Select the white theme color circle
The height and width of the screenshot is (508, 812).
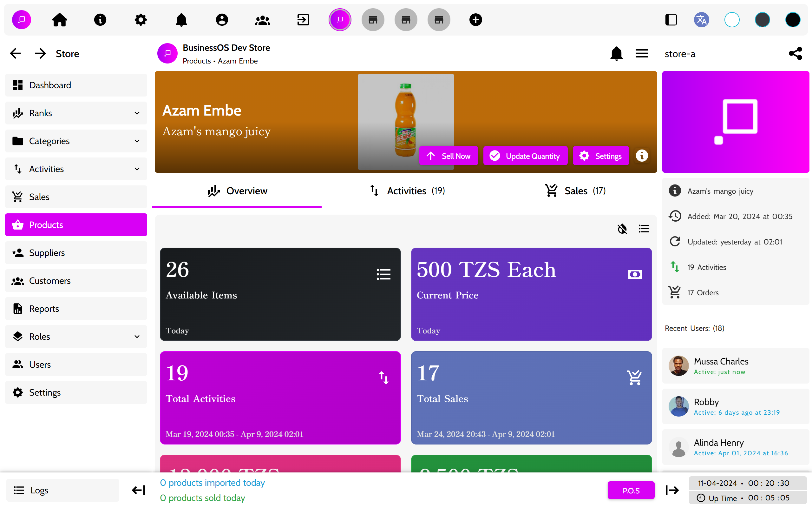(x=732, y=20)
